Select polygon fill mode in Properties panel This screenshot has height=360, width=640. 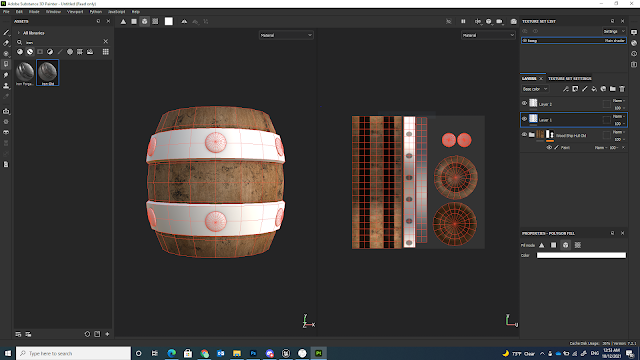pos(553,245)
